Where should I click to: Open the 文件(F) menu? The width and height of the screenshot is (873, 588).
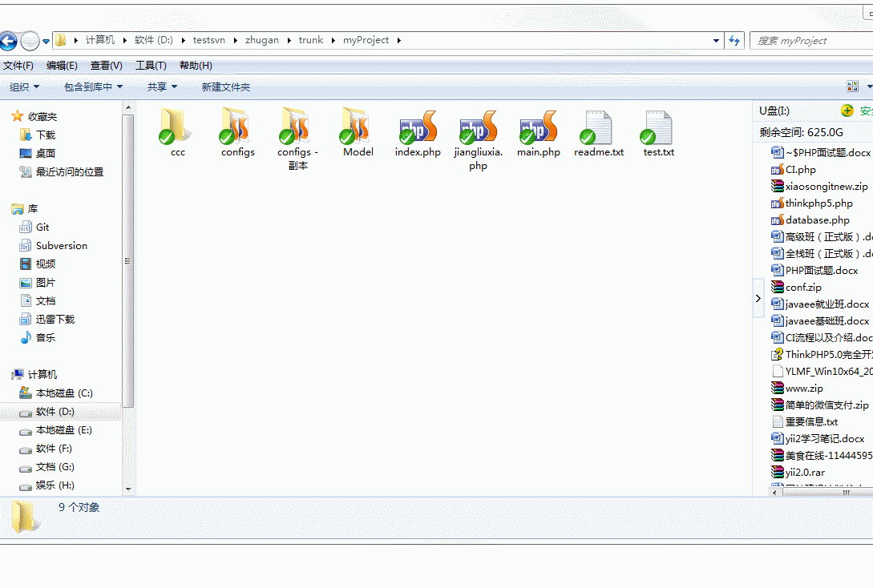18,66
